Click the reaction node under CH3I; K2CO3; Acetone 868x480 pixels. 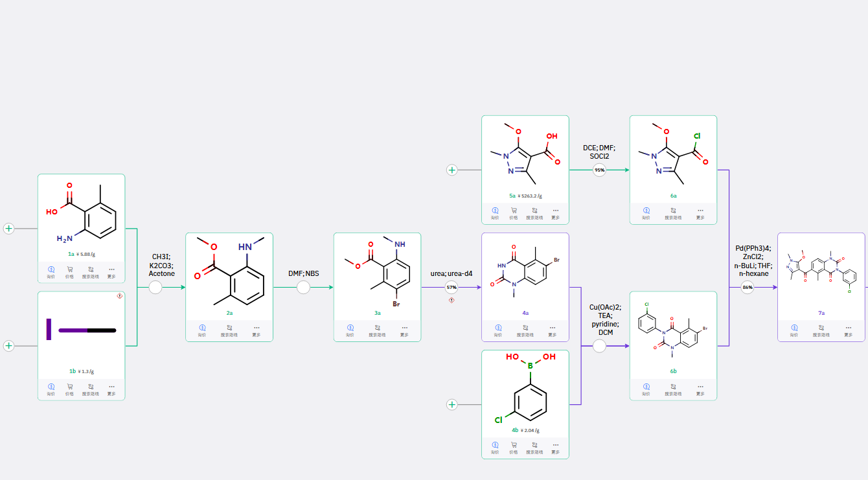[x=155, y=288]
